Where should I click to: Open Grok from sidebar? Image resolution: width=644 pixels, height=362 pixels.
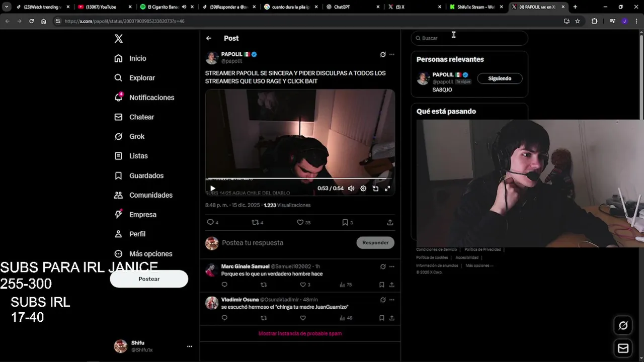tap(129, 137)
